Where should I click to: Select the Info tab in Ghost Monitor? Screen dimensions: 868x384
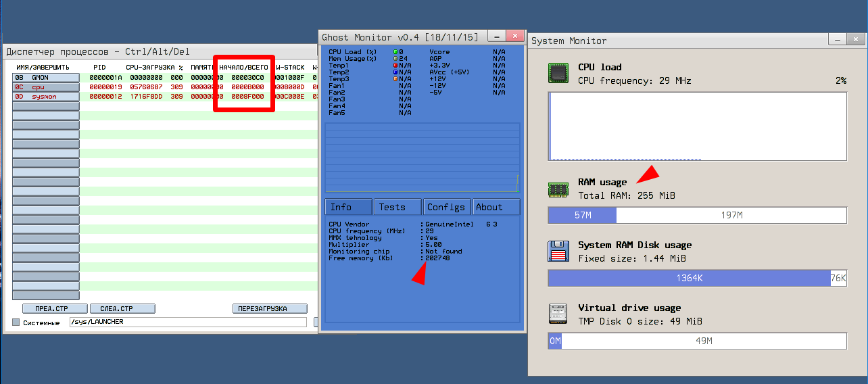[x=348, y=207]
